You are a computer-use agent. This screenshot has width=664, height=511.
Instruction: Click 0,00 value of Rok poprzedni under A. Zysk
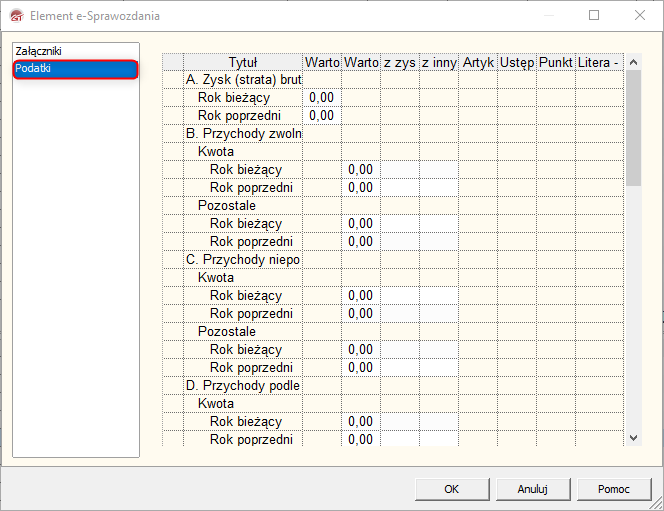tap(322, 116)
